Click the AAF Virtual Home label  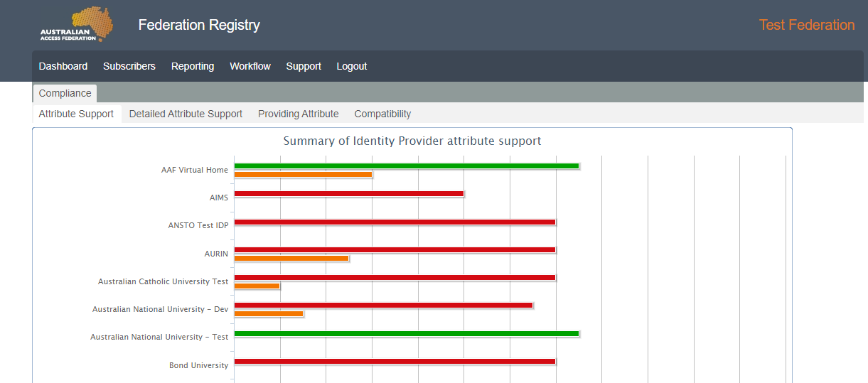[195, 170]
